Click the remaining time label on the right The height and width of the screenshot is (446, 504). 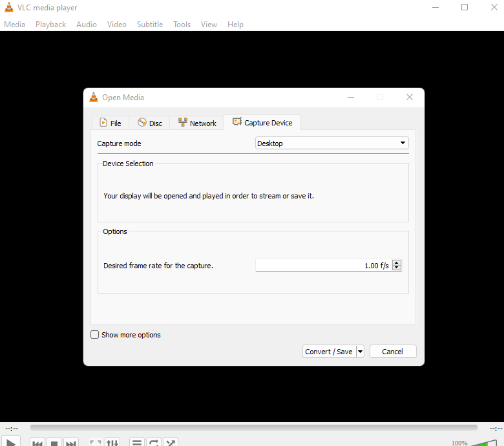(x=496, y=429)
